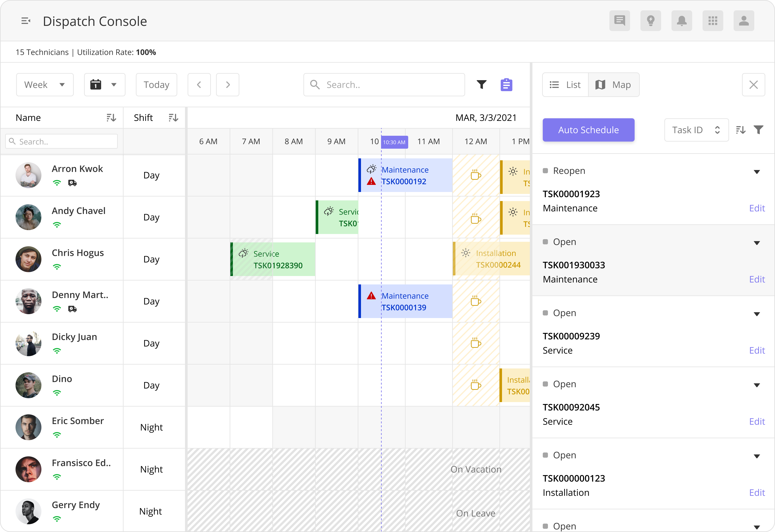Switch to Map view tab

click(614, 85)
